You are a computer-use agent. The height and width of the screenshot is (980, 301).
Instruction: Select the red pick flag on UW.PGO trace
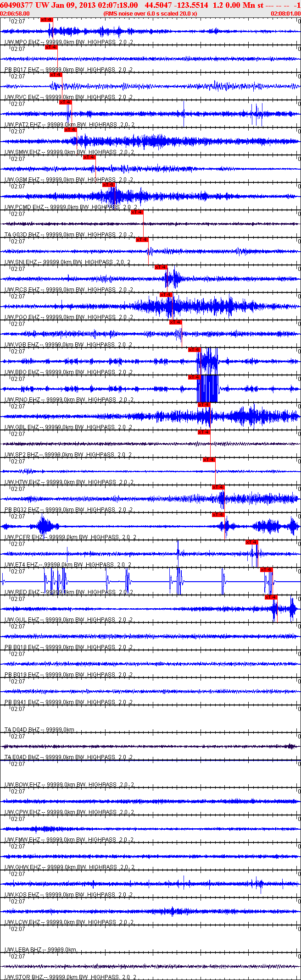[166, 295]
